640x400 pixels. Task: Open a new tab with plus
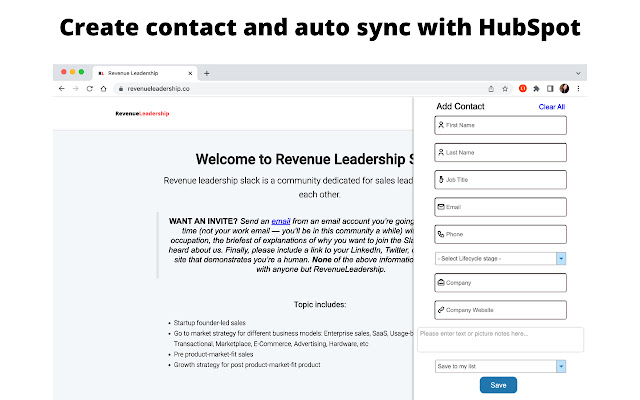[x=207, y=73]
